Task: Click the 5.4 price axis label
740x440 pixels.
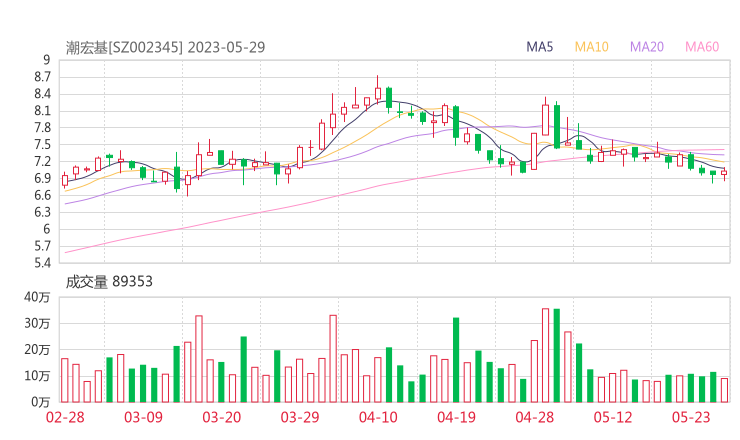Action: (x=42, y=263)
